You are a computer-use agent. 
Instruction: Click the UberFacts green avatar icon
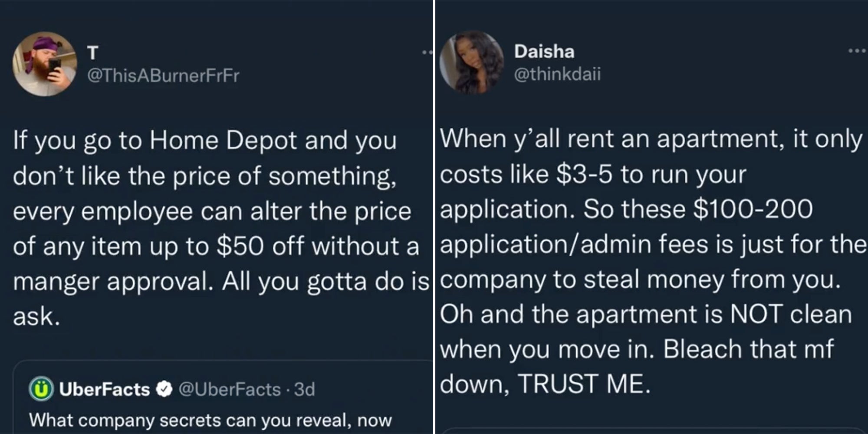coord(41,389)
